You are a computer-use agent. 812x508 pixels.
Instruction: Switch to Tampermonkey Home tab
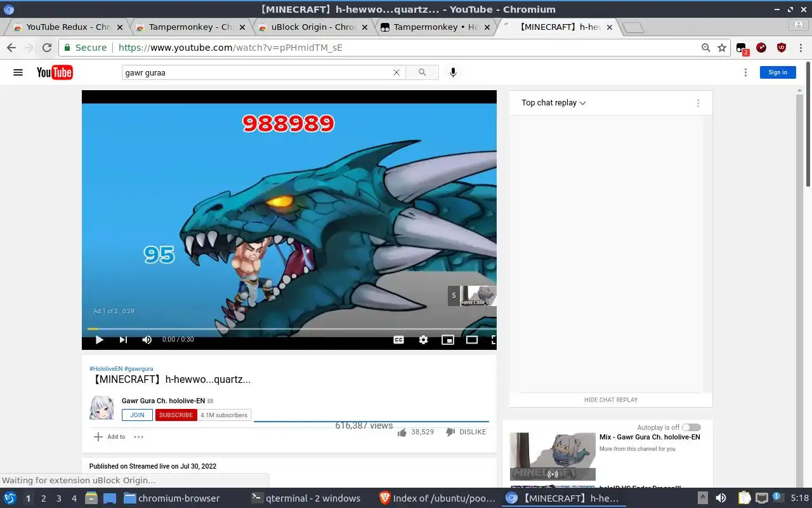(x=435, y=27)
